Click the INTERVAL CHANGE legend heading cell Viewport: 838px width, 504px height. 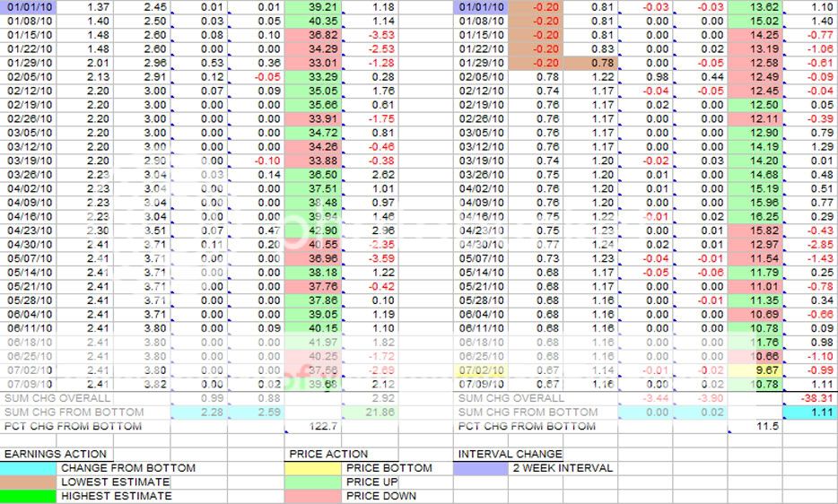point(509,454)
